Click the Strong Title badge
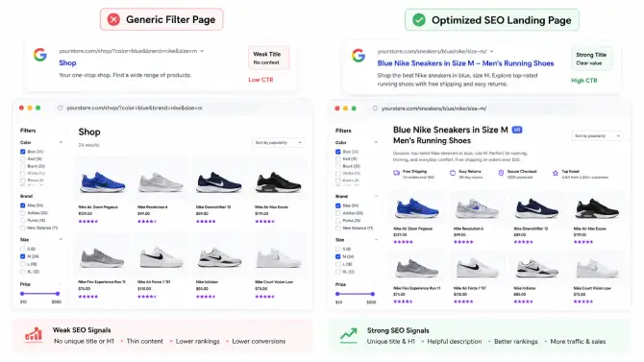The width and height of the screenshot is (644, 362). (591, 59)
